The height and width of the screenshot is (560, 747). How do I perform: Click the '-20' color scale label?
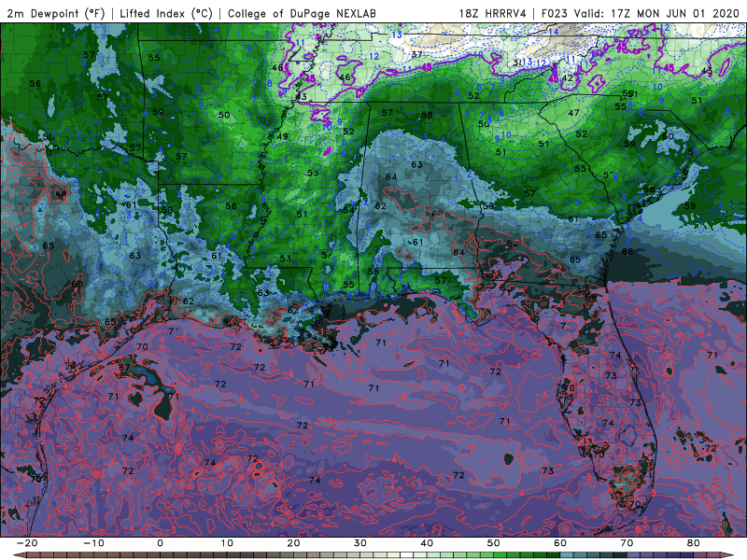coord(27,543)
